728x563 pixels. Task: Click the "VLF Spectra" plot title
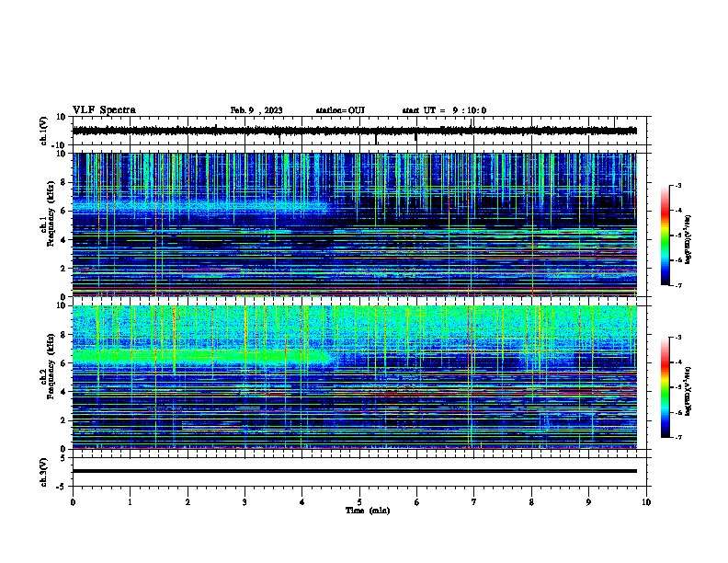pos(104,110)
